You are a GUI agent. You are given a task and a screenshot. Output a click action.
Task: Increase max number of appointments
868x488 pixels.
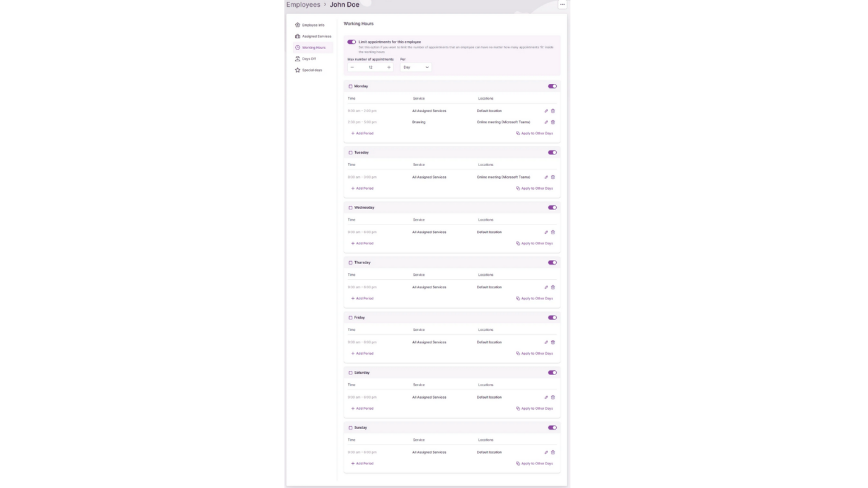point(389,67)
